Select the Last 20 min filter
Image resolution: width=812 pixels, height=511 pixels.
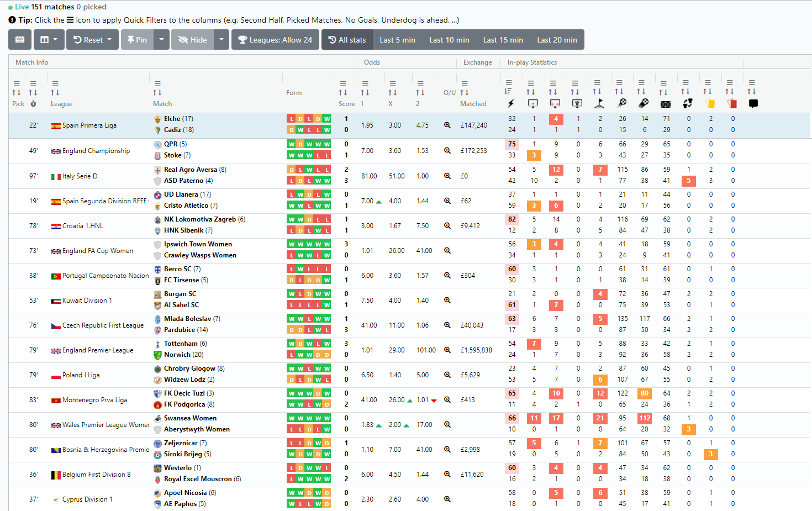click(x=556, y=39)
